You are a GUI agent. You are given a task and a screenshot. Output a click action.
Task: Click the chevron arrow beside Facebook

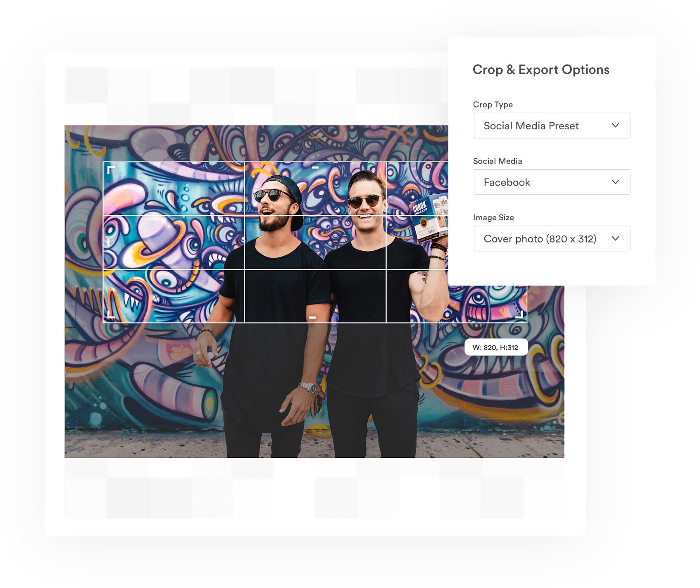click(x=615, y=182)
